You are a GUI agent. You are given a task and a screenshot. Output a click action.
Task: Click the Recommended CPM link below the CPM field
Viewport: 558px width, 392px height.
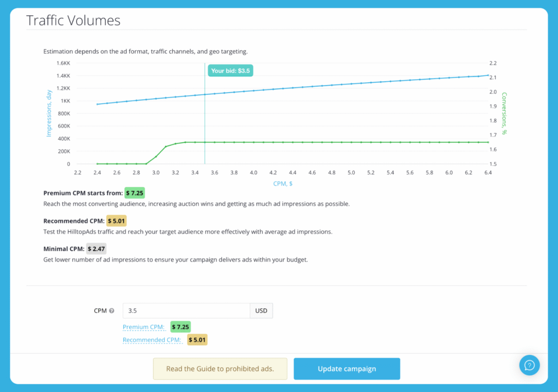152,340
